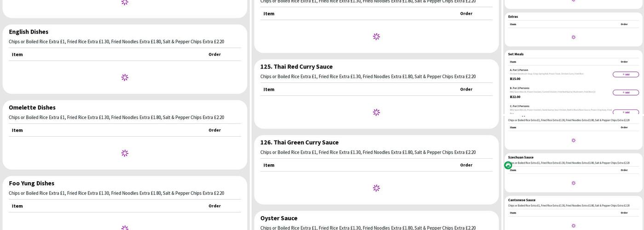The image size is (644, 230).
Task: Add set meal A for 1 Person
Action: (625, 75)
